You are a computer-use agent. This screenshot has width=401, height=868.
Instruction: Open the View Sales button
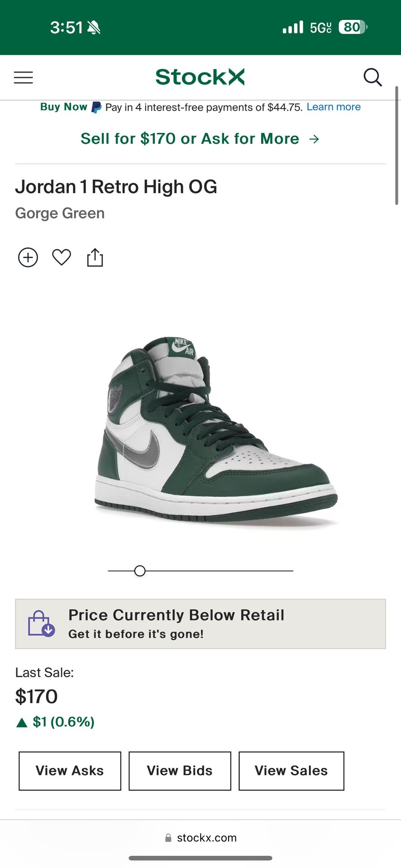pyautogui.click(x=291, y=771)
